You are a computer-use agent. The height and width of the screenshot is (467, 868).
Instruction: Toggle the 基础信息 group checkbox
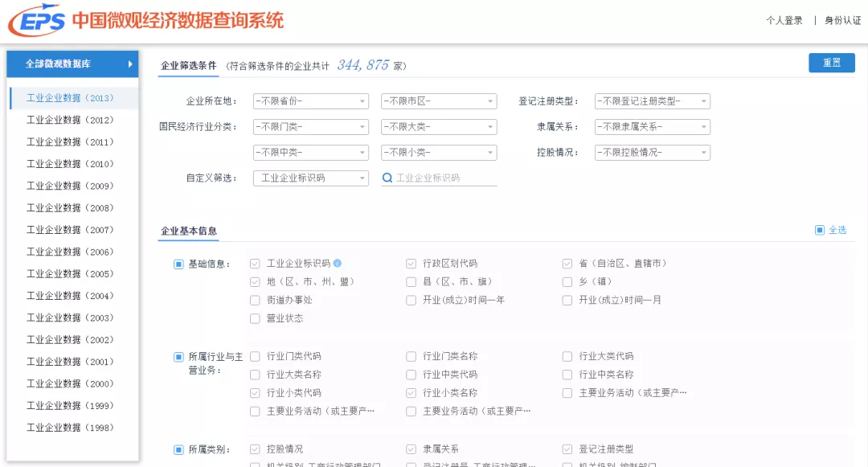[x=178, y=264]
